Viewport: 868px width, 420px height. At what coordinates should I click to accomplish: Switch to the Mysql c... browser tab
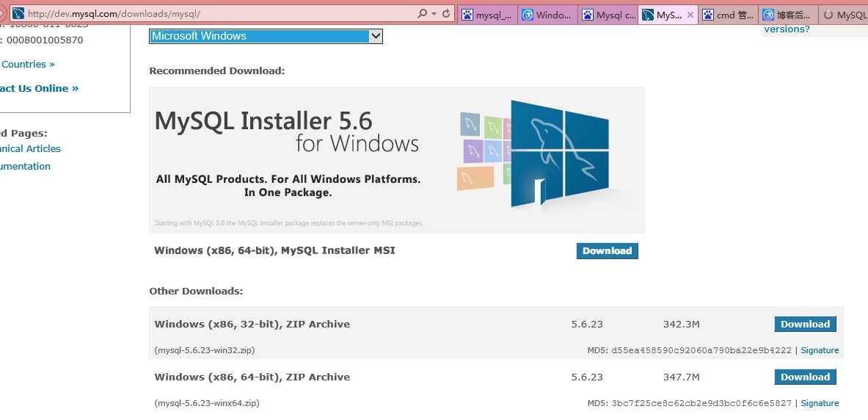(x=608, y=15)
